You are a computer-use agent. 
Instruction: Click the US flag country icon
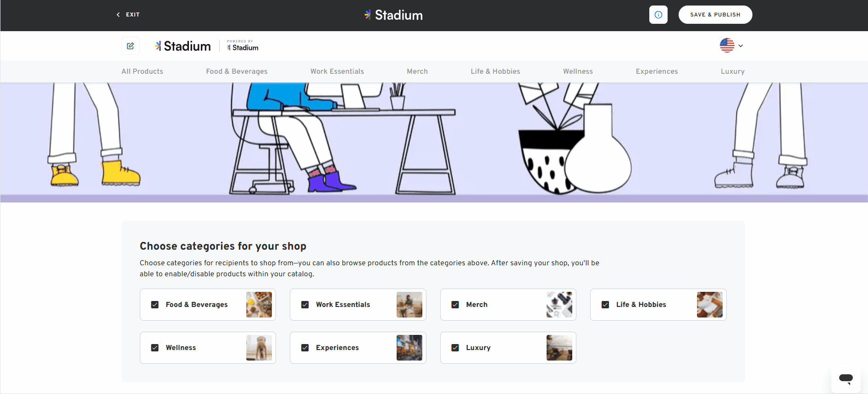(x=727, y=45)
